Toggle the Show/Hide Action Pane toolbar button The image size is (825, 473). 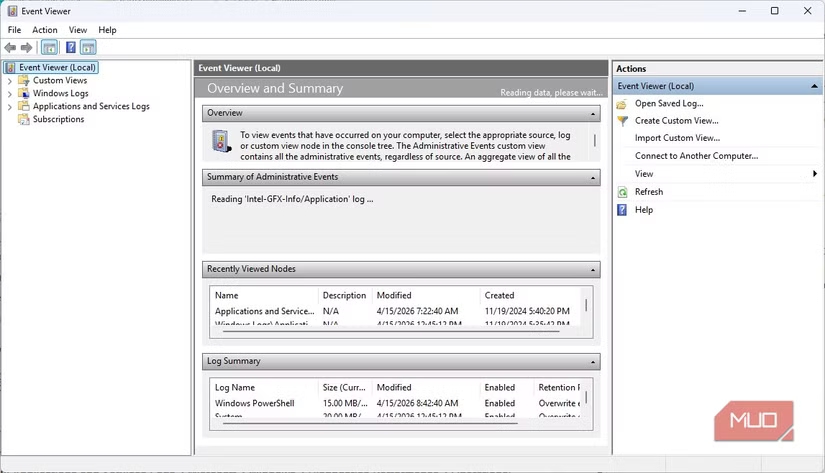click(x=88, y=47)
